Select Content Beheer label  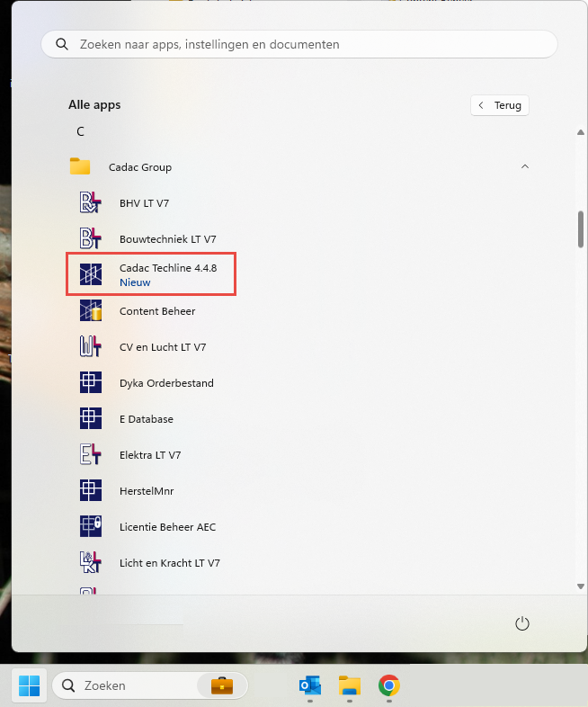coord(157,311)
